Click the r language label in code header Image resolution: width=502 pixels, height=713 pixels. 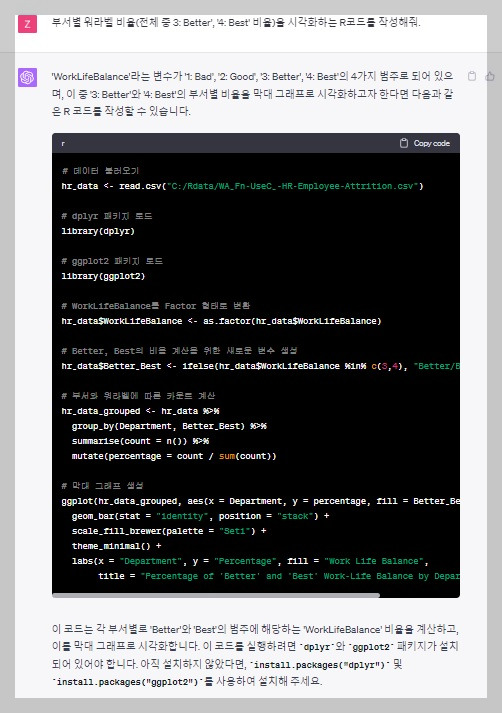click(63, 144)
